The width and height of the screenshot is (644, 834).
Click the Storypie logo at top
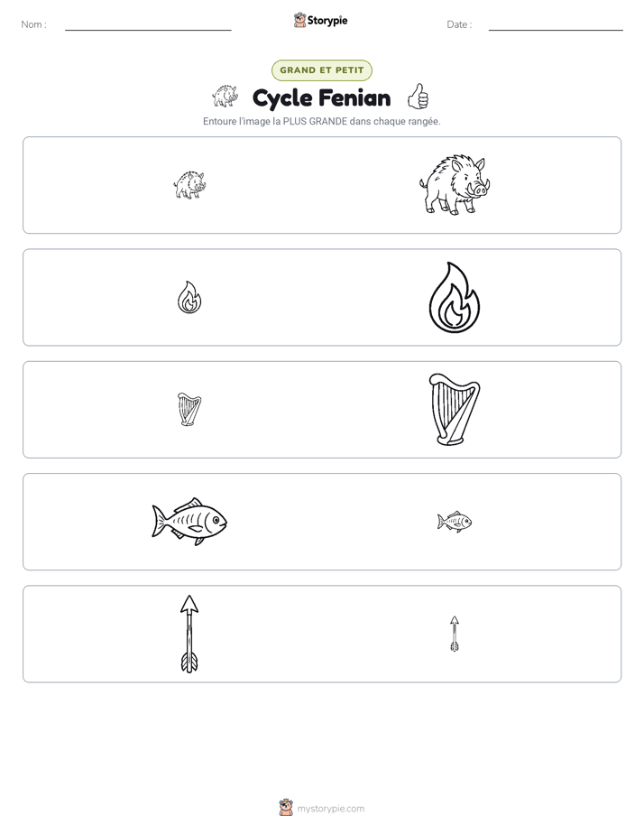(x=321, y=20)
